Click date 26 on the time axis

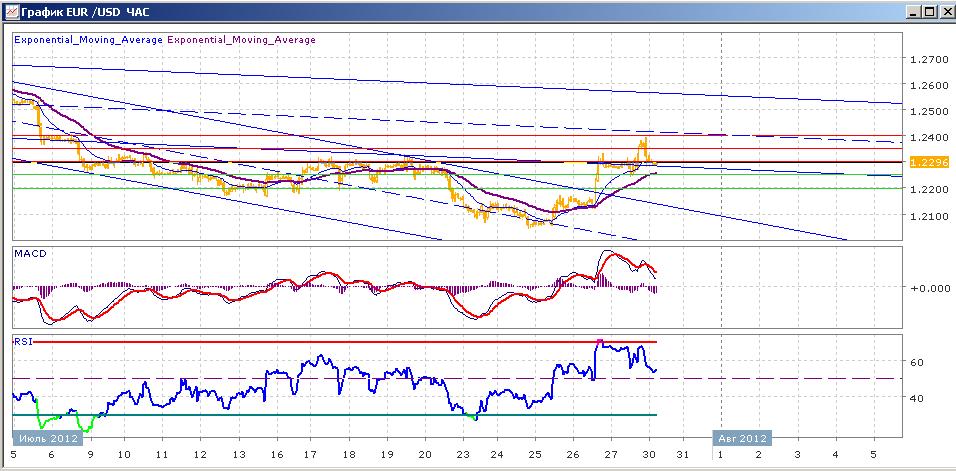tap(573, 455)
